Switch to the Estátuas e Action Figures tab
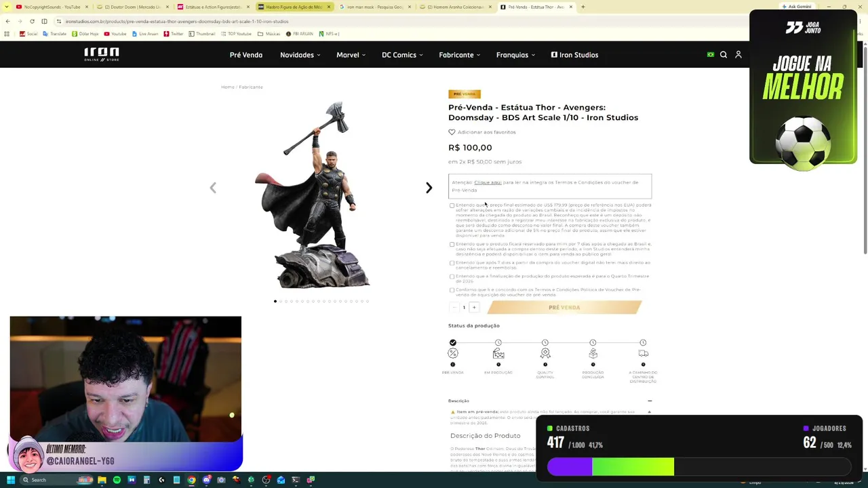868x488 pixels. pos(213,7)
